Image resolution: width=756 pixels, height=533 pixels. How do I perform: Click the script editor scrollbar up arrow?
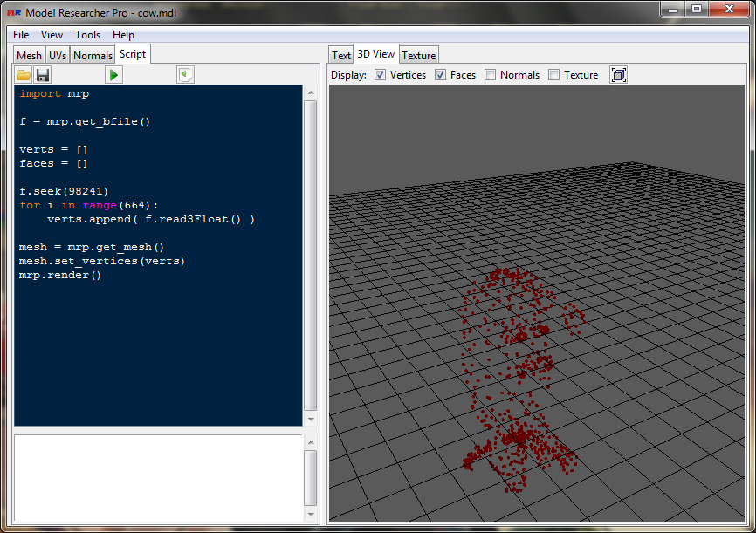311,92
